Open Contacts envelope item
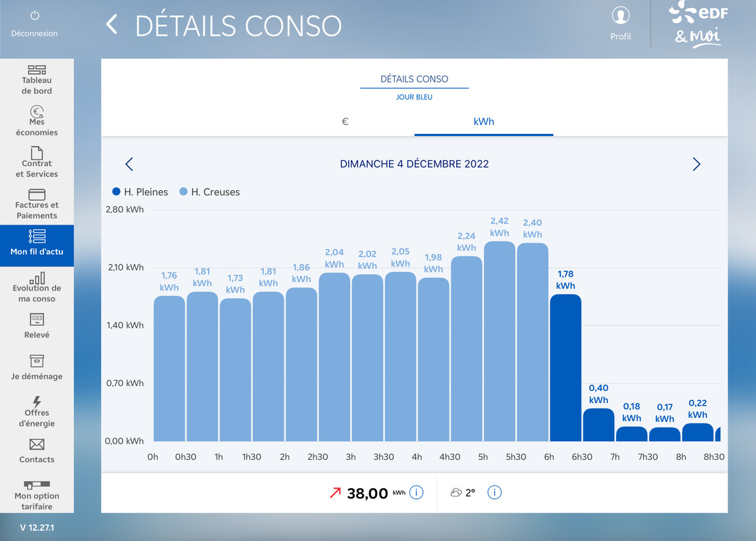 [x=37, y=451]
